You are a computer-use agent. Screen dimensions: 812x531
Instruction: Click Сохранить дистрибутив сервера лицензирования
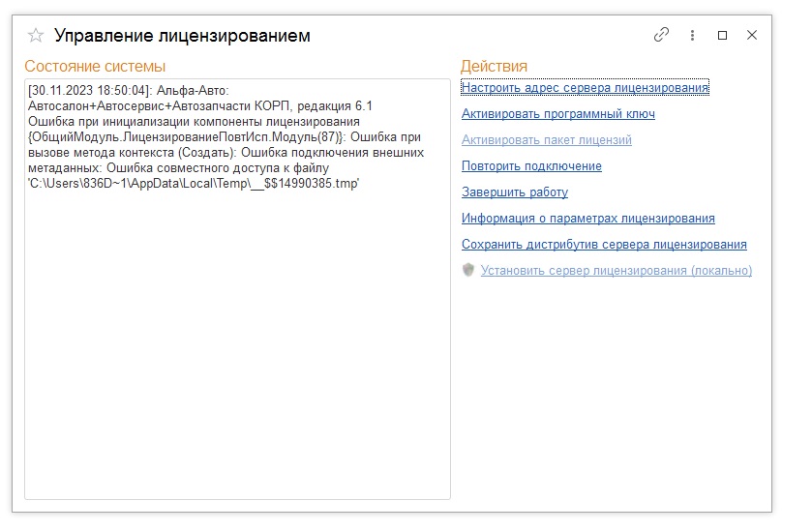pyautogui.click(x=604, y=245)
